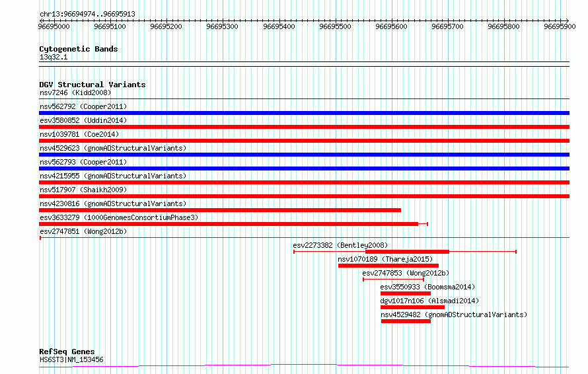Open the esv2747851 (Wong2012b) variant label
This screenshot has height=374, width=588.
(83, 231)
